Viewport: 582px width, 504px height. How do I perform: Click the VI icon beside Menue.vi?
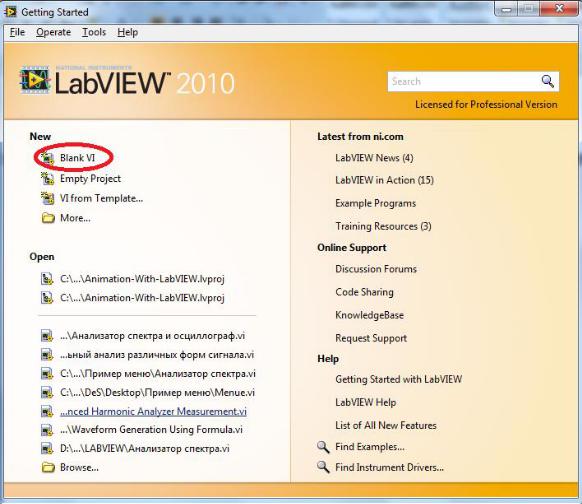47,393
